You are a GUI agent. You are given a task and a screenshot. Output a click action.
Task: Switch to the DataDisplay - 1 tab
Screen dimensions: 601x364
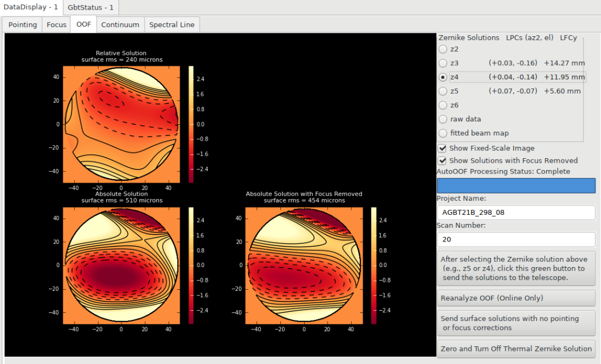(31, 7)
